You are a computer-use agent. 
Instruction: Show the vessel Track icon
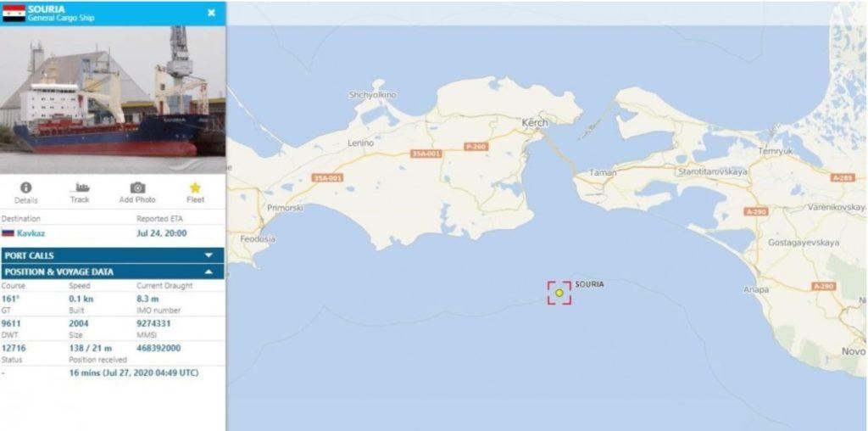pyautogui.click(x=81, y=188)
